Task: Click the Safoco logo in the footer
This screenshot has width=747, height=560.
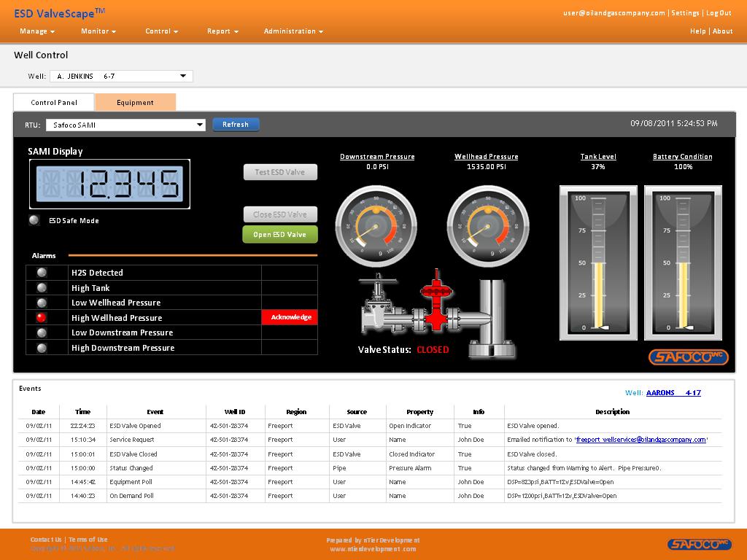Action: (699, 544)
